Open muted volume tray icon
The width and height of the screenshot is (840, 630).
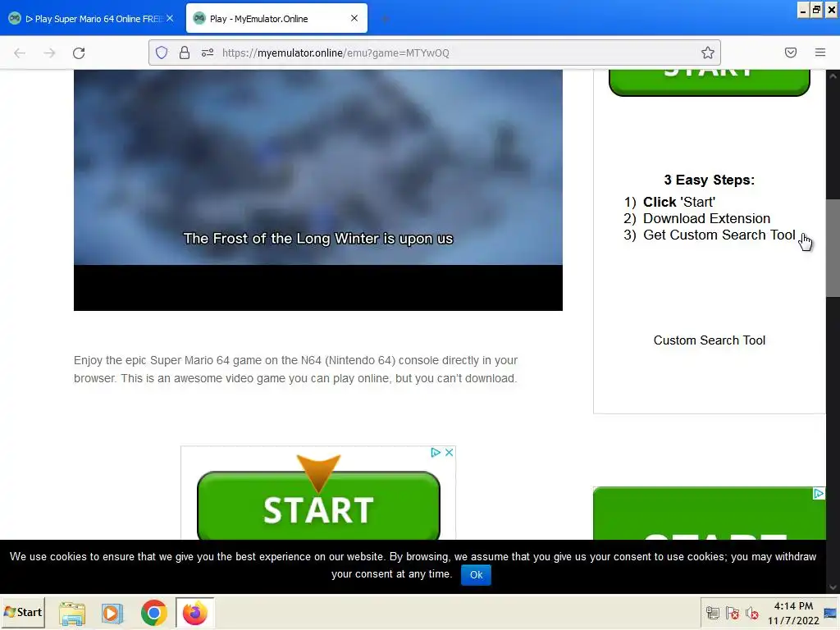coord(752,613)
